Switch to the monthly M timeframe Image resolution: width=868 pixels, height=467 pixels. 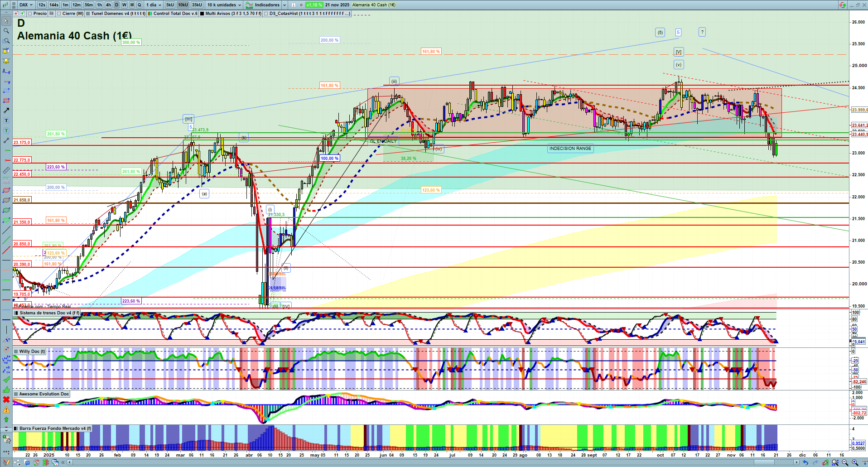tap(132, 5)
